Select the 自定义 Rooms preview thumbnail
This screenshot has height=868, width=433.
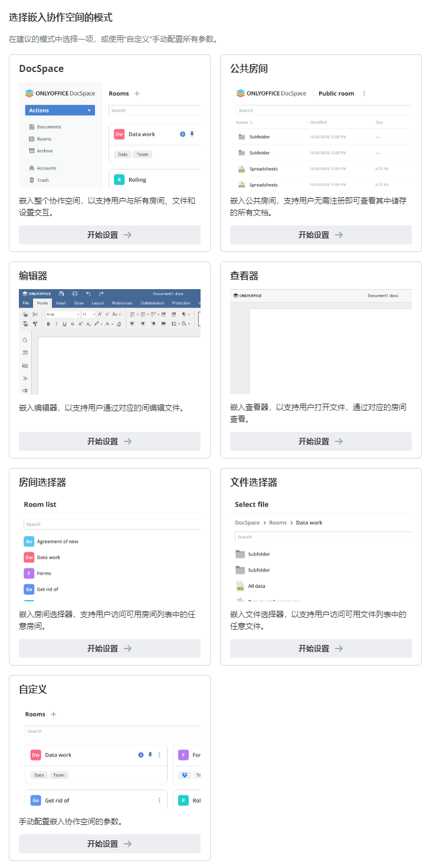pyautogui.click(x=110, y=756)
